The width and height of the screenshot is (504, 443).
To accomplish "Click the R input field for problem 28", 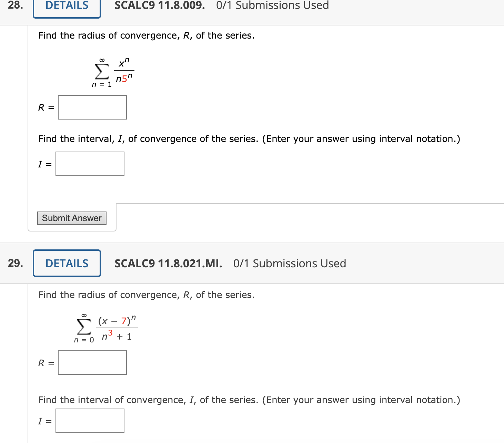I will coord(92,107).
